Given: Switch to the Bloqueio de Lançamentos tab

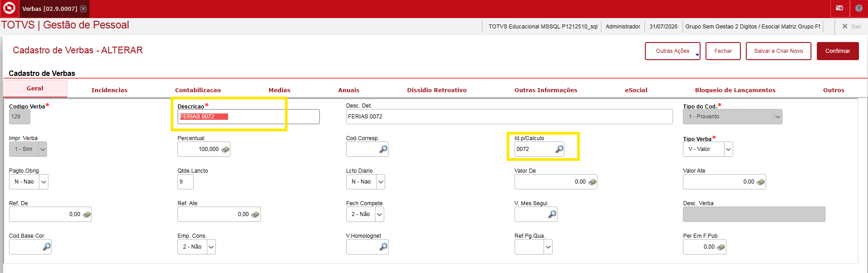Looking at the screenshot, I should coord(735,90).
